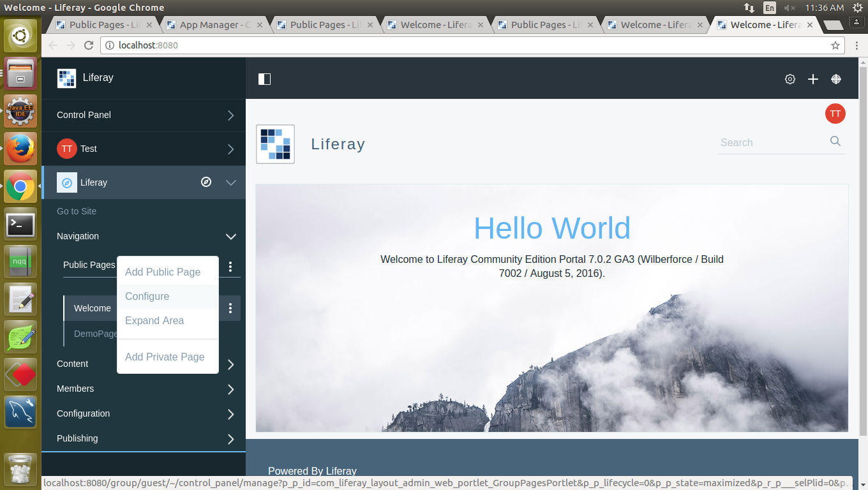Open the red diamond app in dock

coord(20,375)
